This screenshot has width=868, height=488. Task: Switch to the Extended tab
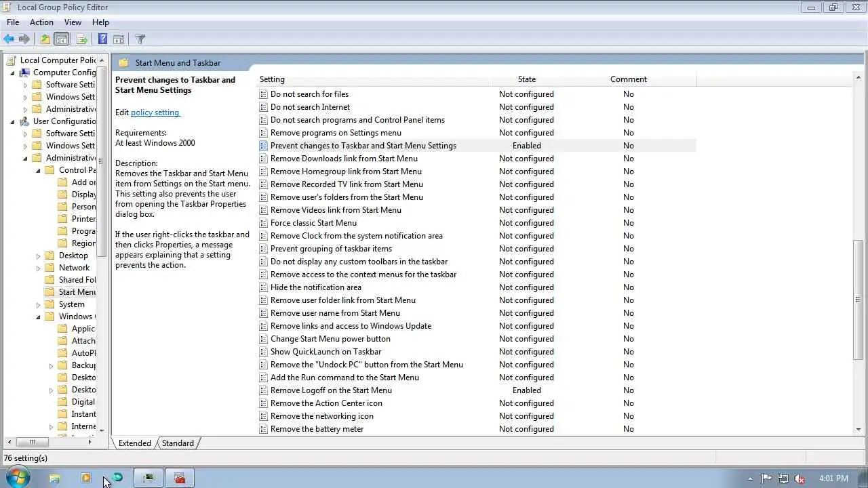pos(135,443)
